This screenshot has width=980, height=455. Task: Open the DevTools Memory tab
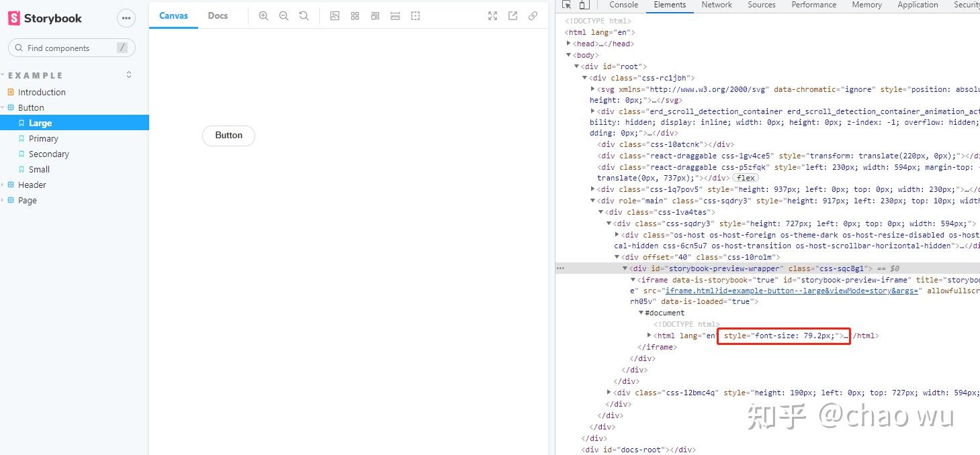866,5
